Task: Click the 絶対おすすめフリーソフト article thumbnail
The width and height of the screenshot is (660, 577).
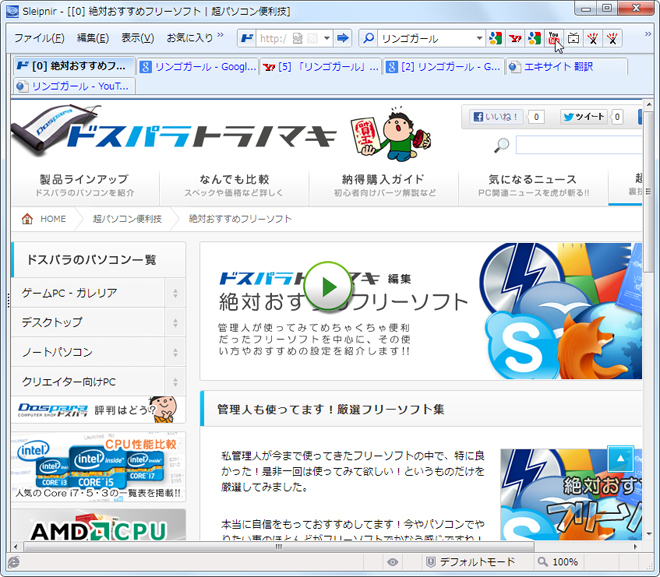Action: [571, 495]
